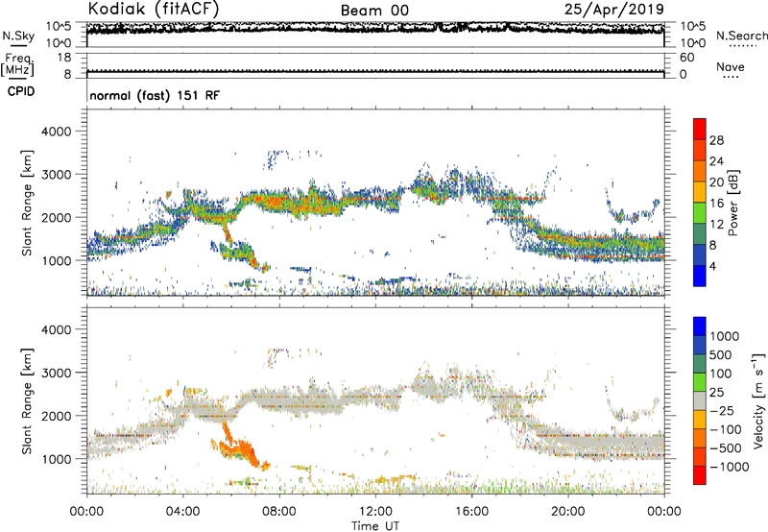Screen dimensions: 768x532
Task: Click the text "normal (fast) 151 RF"
Action: point(155,96)
